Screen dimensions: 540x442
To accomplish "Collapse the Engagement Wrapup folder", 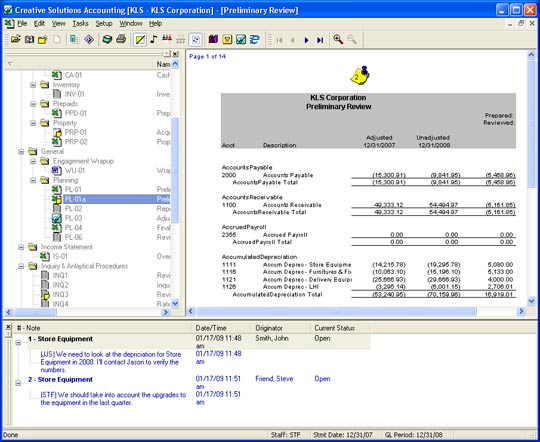I will pyautogui.click(x=33, y=161).
